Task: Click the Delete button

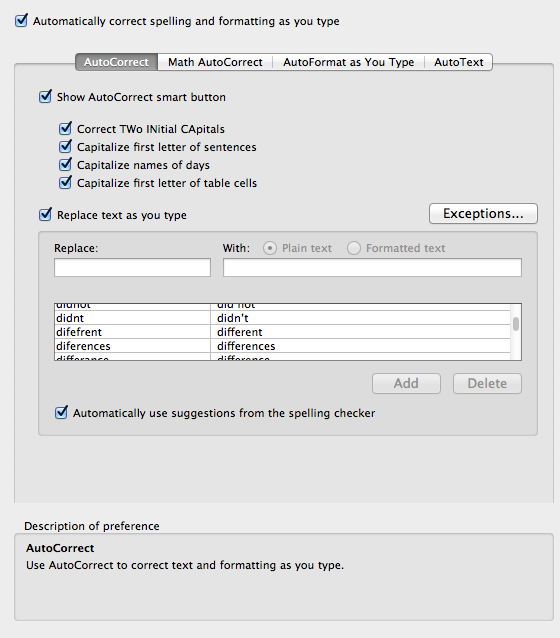Action: coord(487,383)
